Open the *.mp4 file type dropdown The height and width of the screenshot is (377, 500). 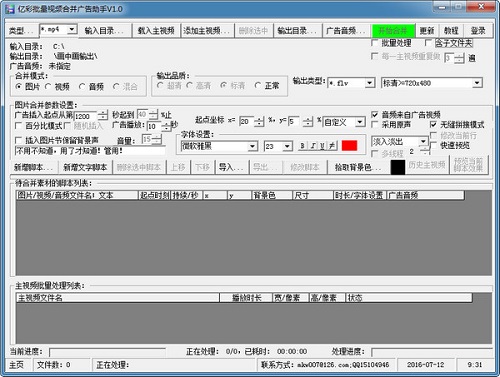coord(72,30)
